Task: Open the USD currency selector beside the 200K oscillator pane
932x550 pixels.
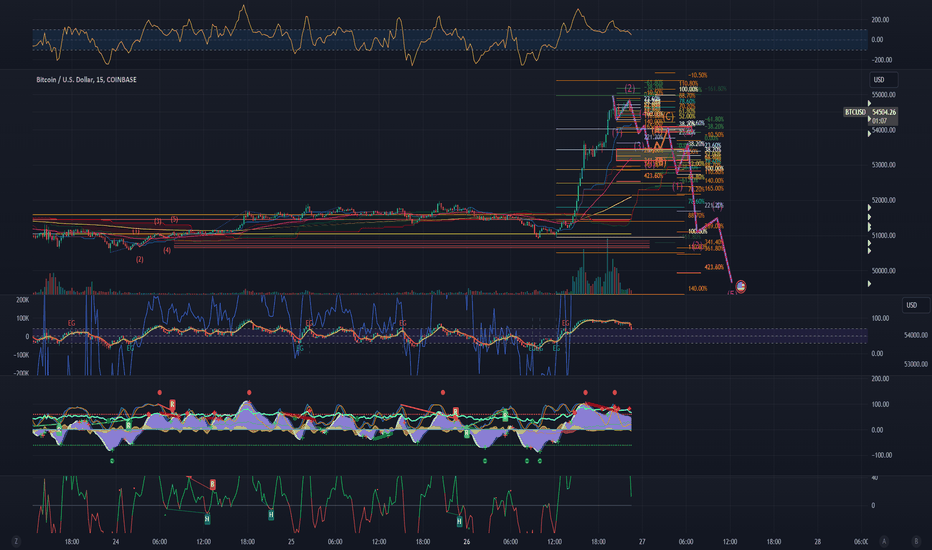Action: [916, 305]
